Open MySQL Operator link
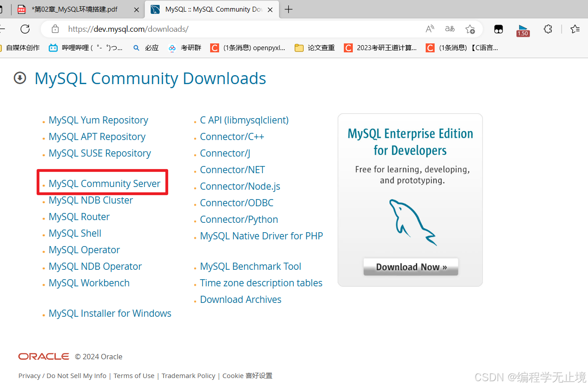Image resolution: width=588 pixels, height=387 pixels. (x=85, y=250)
